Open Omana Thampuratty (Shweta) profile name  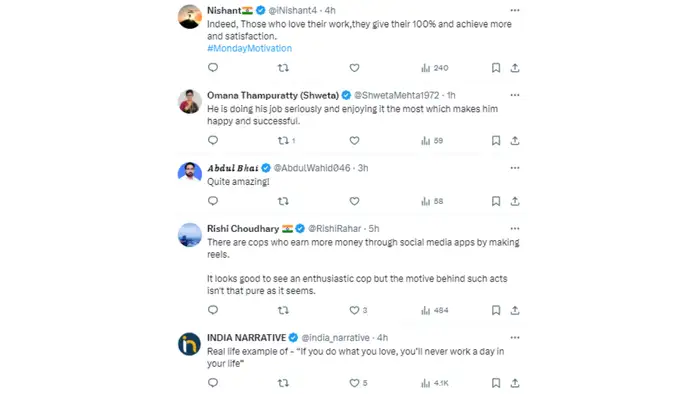point(273,95)
